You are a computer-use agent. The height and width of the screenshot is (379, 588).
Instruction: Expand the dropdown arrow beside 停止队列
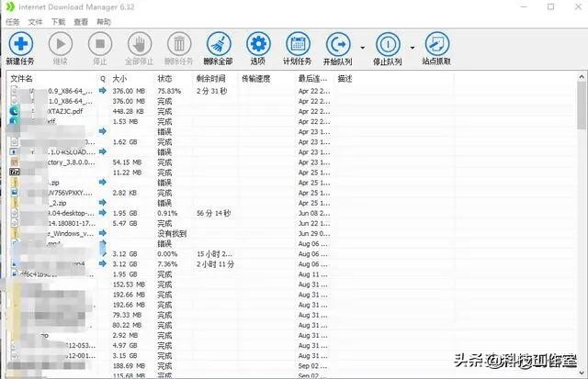pyautogui.click(x=413, y=46)
